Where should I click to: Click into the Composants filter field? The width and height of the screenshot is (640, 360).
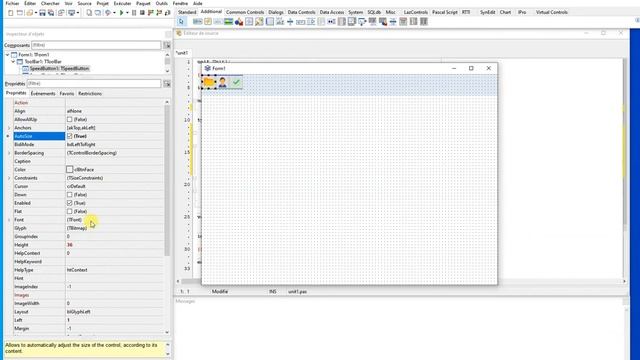pos(96,45)
